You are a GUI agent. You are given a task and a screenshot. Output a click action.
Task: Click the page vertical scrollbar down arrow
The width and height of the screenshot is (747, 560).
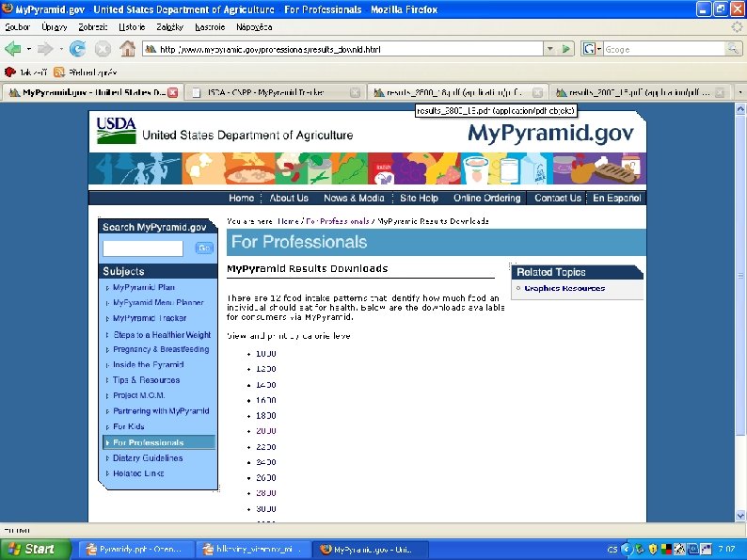pos(740,515)
